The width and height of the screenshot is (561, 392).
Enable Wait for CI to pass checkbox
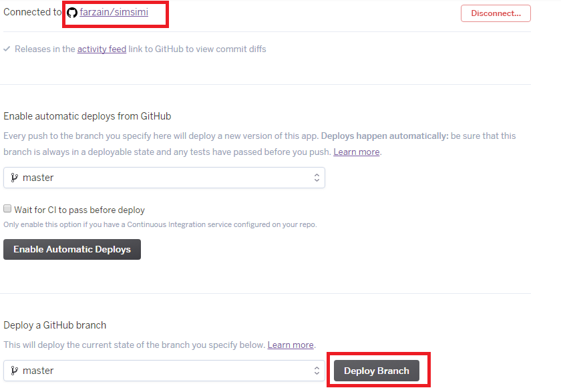click(7, 210)
